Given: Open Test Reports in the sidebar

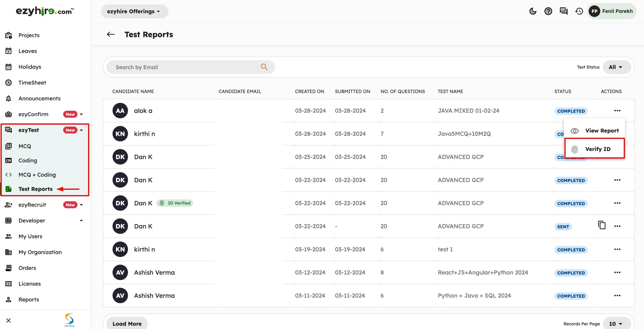Looking at the screenshot, I should [x=35, y=189].
